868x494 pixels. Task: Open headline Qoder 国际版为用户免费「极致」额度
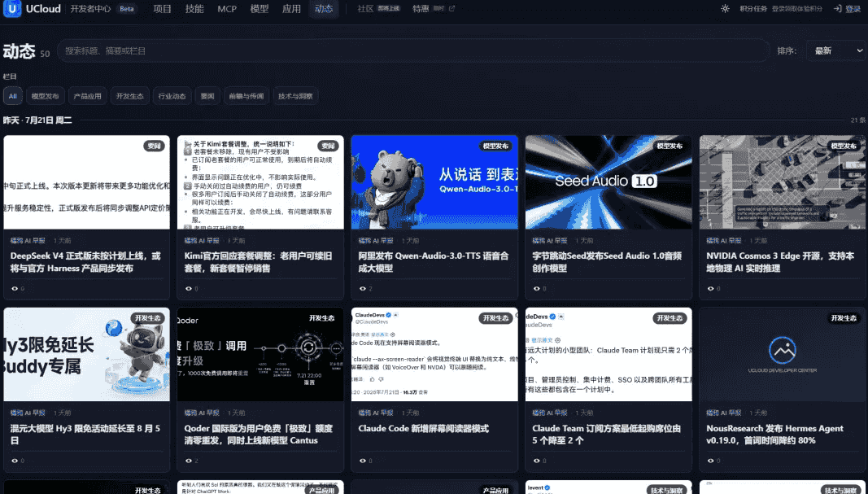coord(259,435)
